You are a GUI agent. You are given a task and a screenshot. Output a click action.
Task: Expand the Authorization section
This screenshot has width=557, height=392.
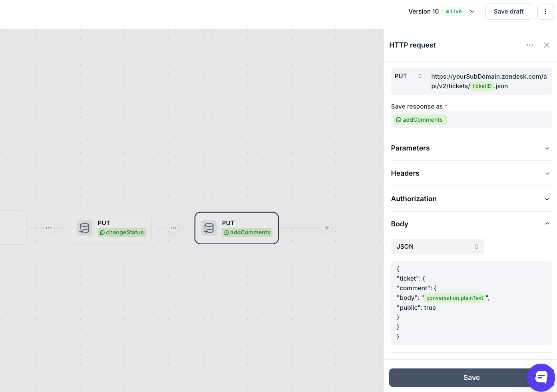[471, 199]
